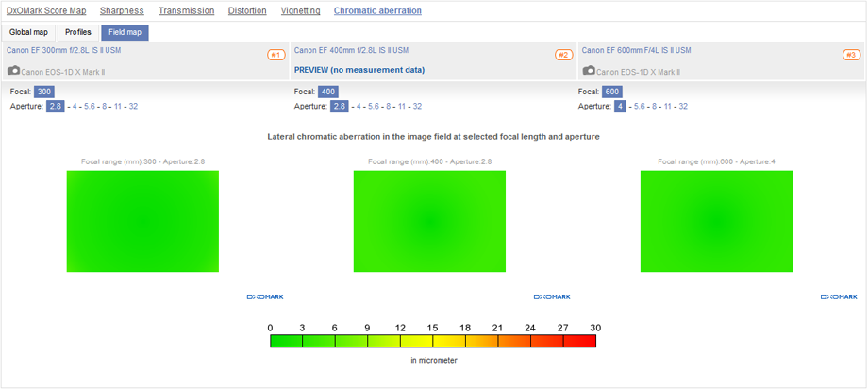Image resolution: width=868 pixels, height=389 pixels.
Task: Switch to the Sharpness tab
Action: (x=122, y=10)
